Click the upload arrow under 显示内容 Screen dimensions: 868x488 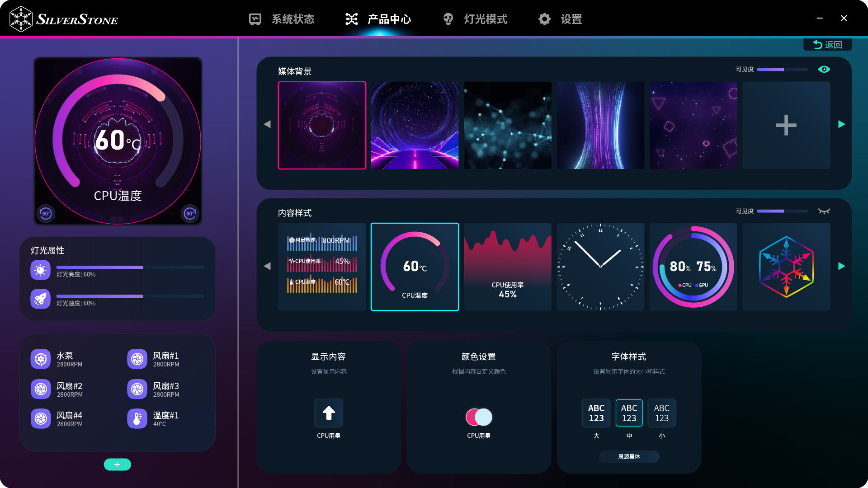tap(329, 413)
